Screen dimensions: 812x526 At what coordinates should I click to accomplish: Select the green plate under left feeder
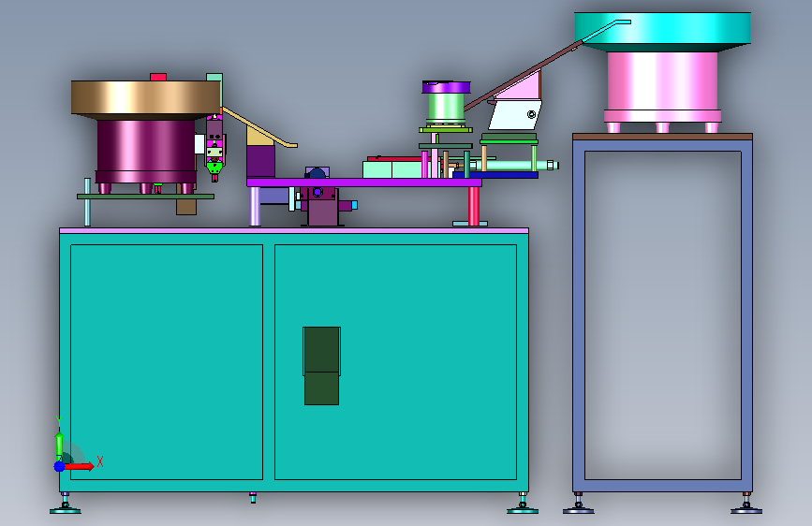[145, 197]
